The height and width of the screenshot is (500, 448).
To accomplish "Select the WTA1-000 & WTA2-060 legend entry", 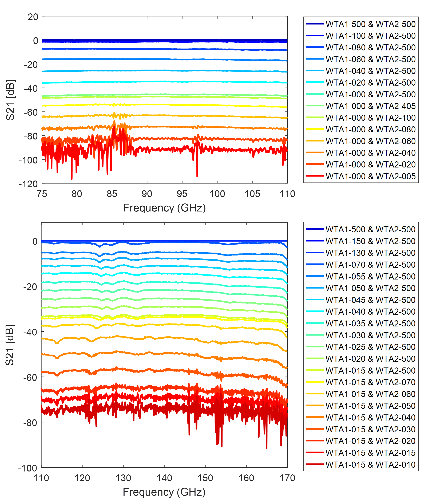I will [x=370, y=141].
